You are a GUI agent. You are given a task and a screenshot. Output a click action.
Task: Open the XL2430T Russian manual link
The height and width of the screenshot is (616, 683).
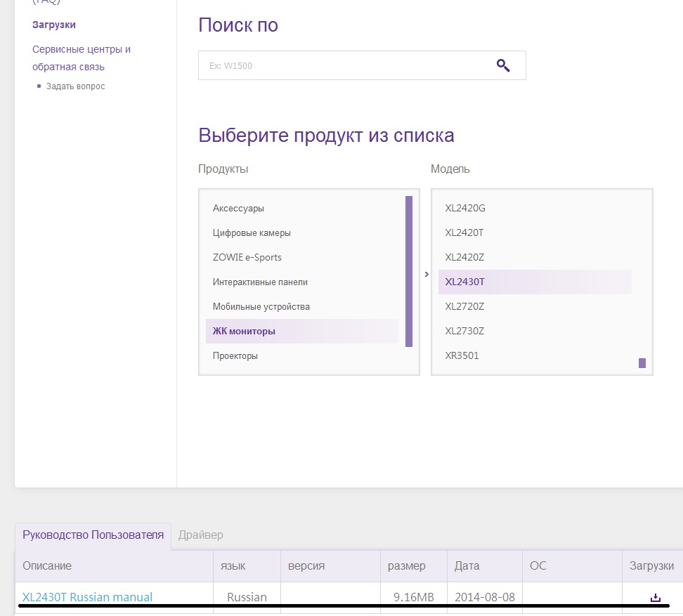(88, 597)
